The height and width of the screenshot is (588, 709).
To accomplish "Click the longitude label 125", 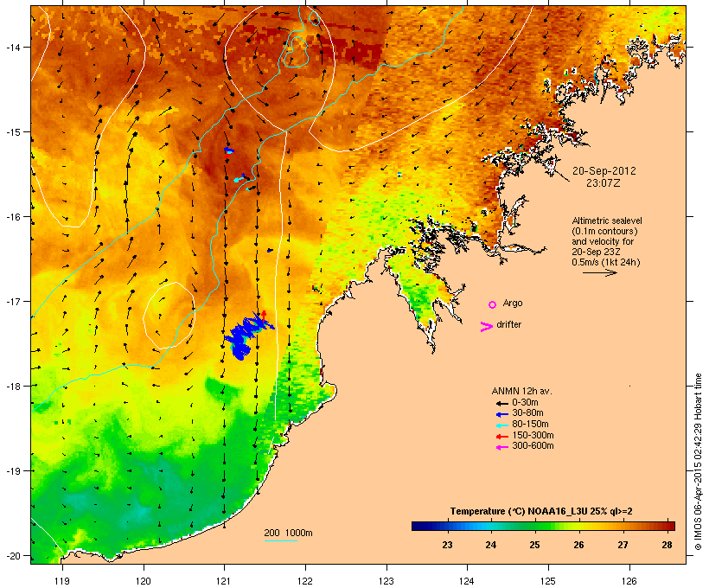I will click(x=548, y=581).
